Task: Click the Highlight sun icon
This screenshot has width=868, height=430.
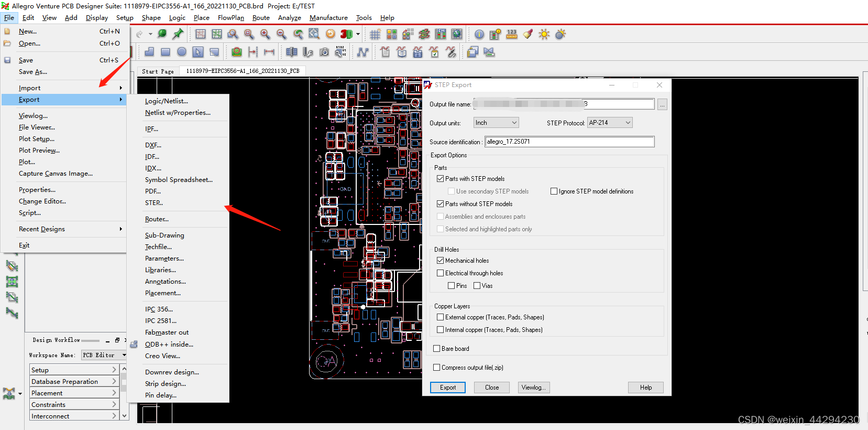Action: point(544,35)
